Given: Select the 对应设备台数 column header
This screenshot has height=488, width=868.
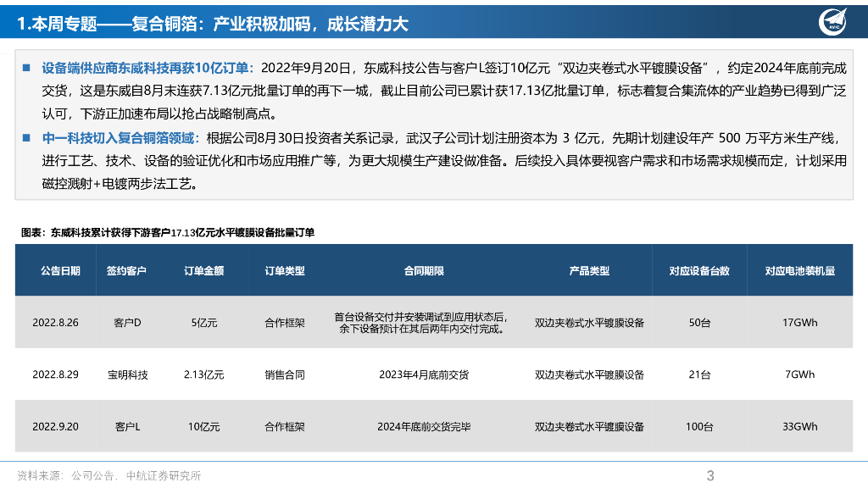Looking at the screenshot, I should point(699,271).
